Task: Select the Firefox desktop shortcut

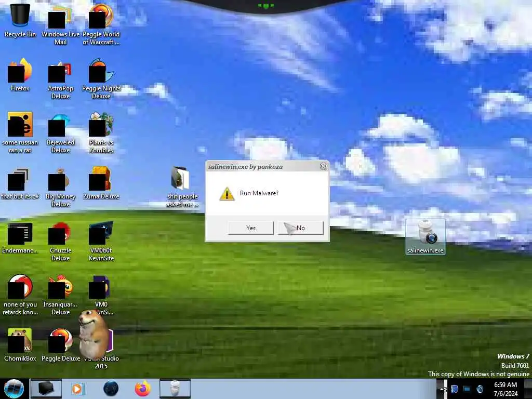Action: (20, 75)
